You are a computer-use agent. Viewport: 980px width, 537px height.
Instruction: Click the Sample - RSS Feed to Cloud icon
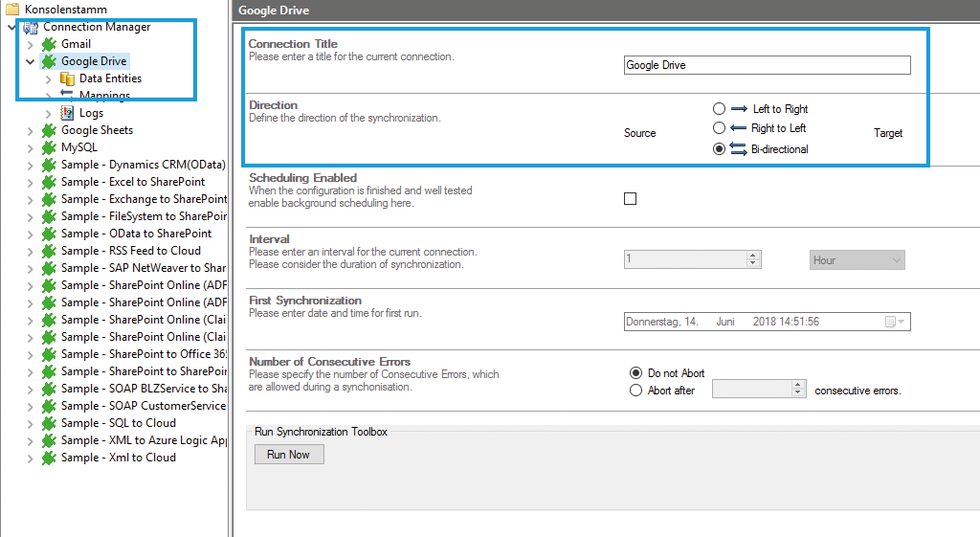[49, 251]
